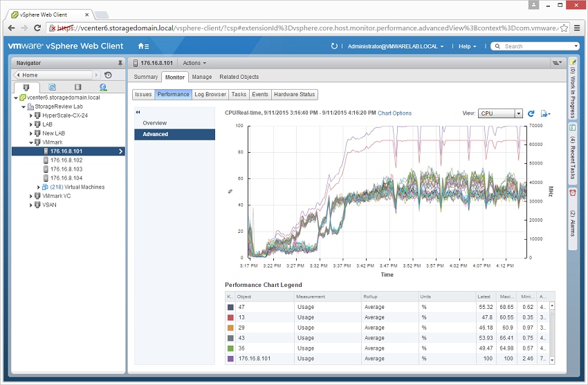Open the View CPU dropdown
This screenshot has width=588, height=385.
point(500,113)
